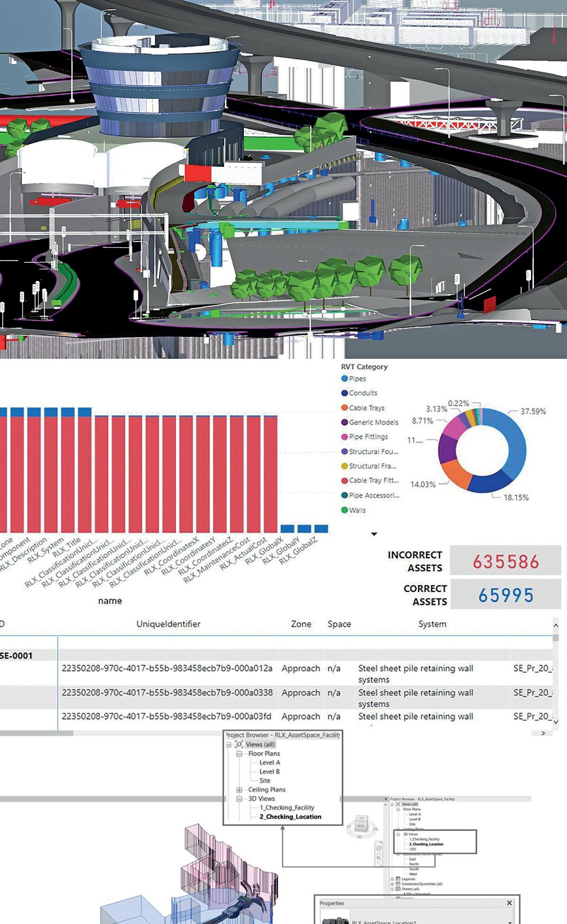The width and height of the screenshot is (567, 924).
Task: Sort table by UniqueIdentifier column header
Action: (x=168, y=624)
